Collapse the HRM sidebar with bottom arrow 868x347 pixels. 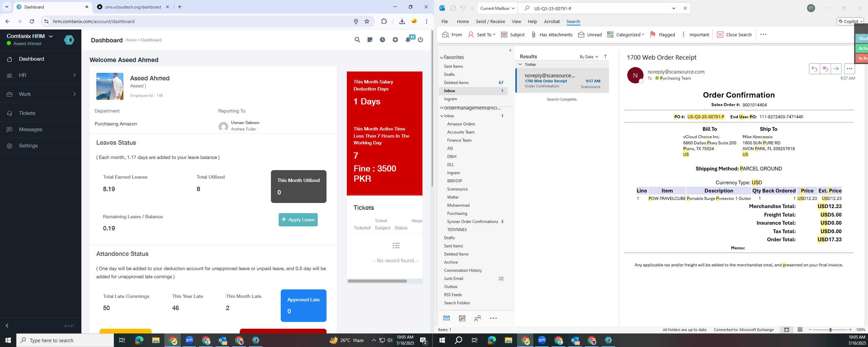coord(7,326)
